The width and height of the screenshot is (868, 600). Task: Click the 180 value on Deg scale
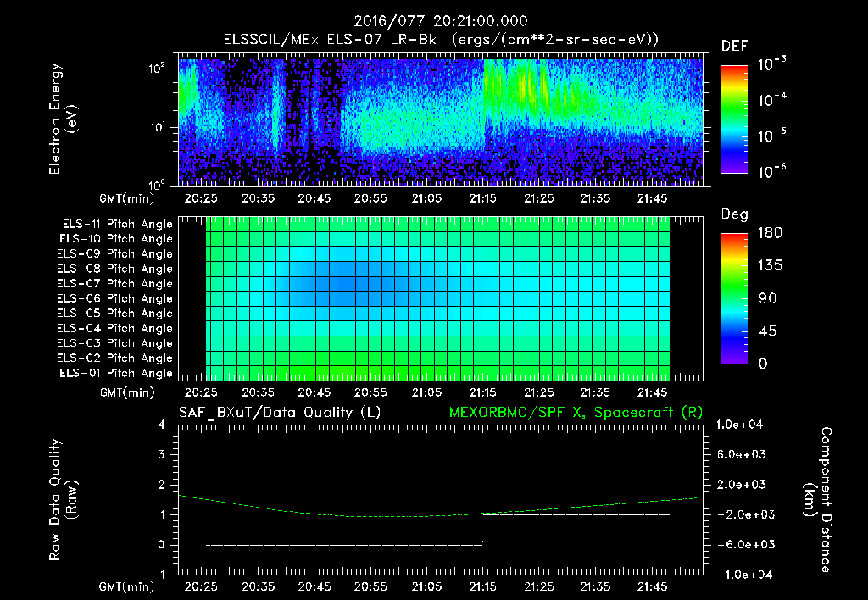770,233
